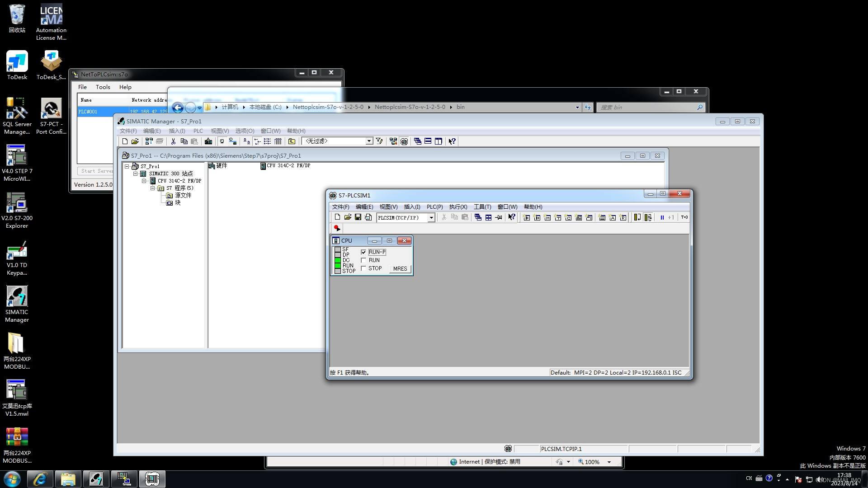Screen dimensions: 868x488
Task: Open the PLCSIM(TCP/IP) interface dropdown
Action: pos(431,218)
